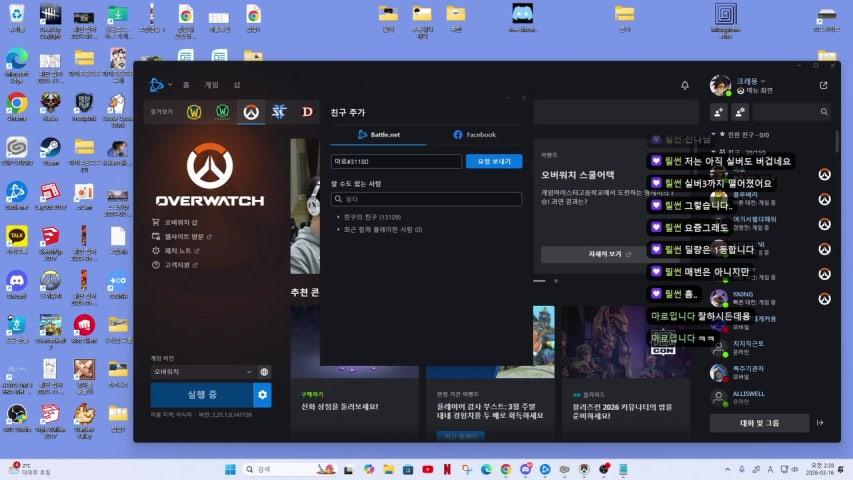Screen dimensions: 853x480
Task: Select World of Warcraft in favorites bar
Action: tap(194, 112)
